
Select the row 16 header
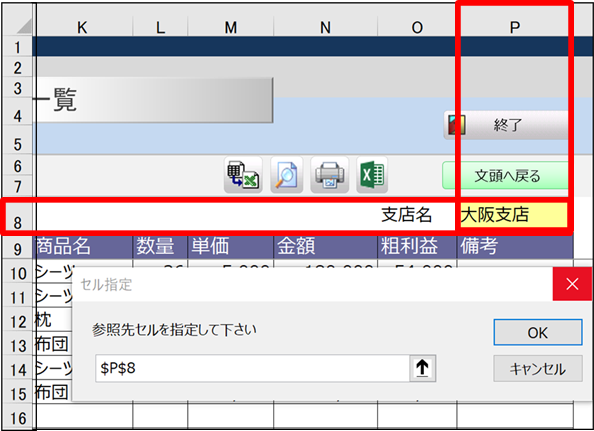coord(18,418)
